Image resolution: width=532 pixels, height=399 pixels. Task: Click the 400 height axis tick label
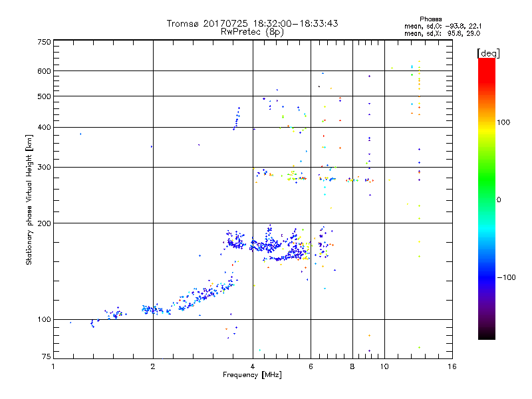click(x=44, y=128)
